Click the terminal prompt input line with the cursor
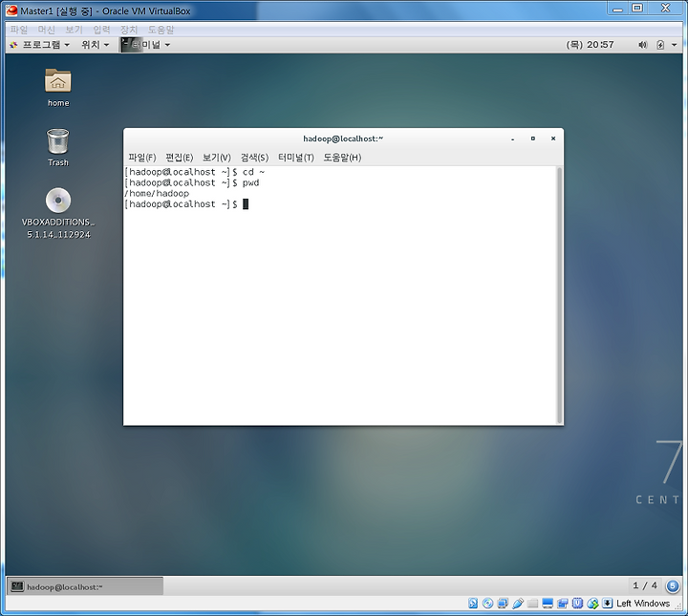 tap(186, 204)
